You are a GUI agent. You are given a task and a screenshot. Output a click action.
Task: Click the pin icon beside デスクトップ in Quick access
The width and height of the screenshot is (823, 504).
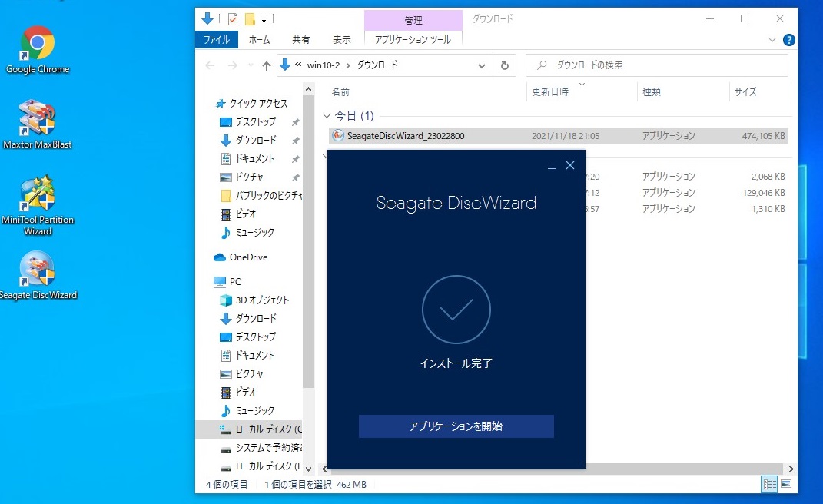pyautogui.click(x=296, y=122)
